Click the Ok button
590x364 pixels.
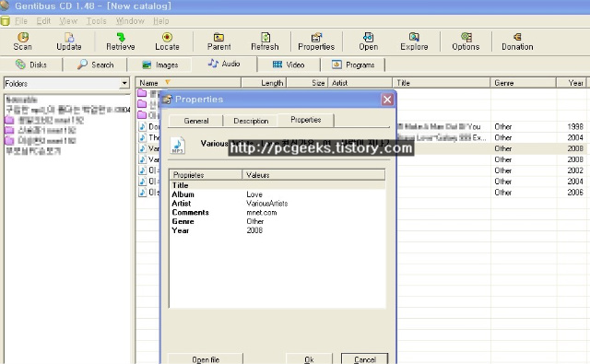click(x=309, y=358)
